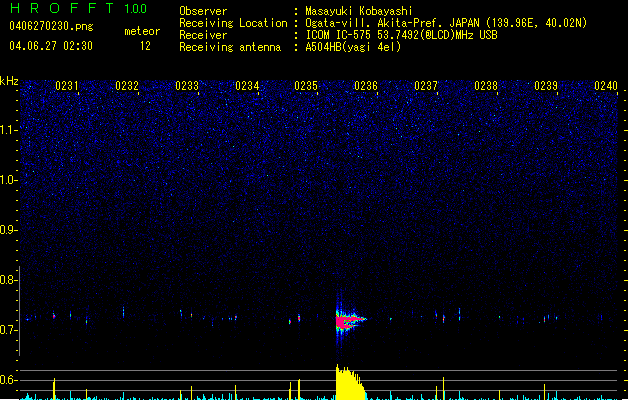
Task: Click the 0.6 kHz axis label
Action: click(8, 380)
